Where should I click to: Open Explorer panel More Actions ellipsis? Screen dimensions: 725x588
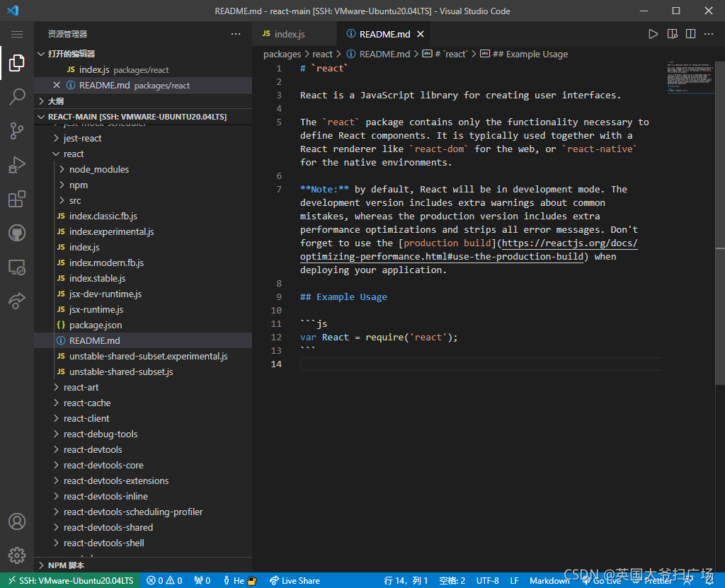236,34
